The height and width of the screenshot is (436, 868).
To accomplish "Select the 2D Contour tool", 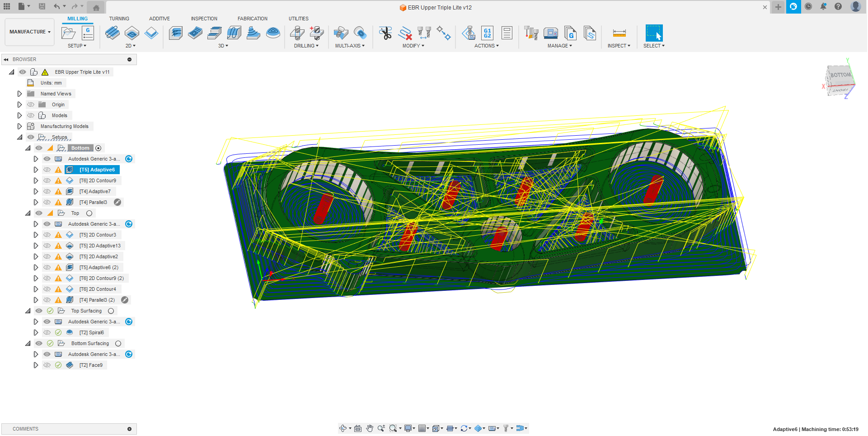I will click(151, 33).
